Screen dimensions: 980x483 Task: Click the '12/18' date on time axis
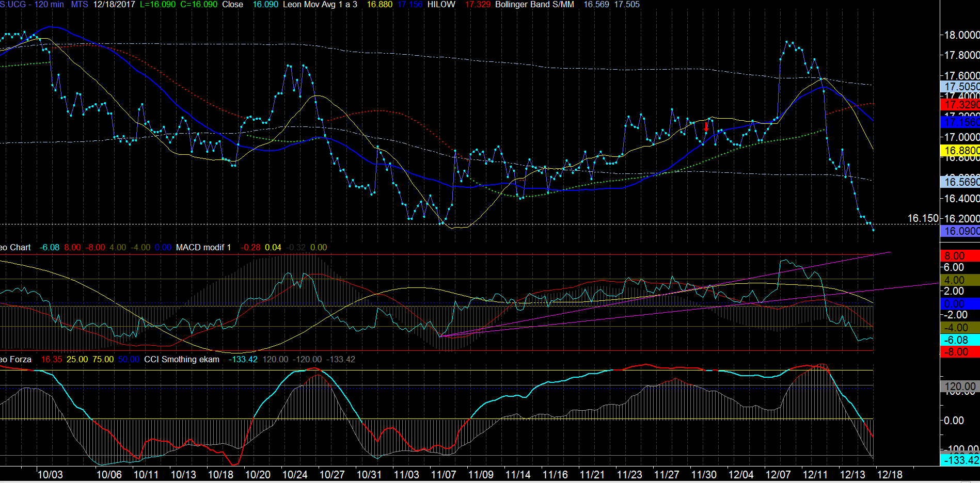tap(890, 475)
